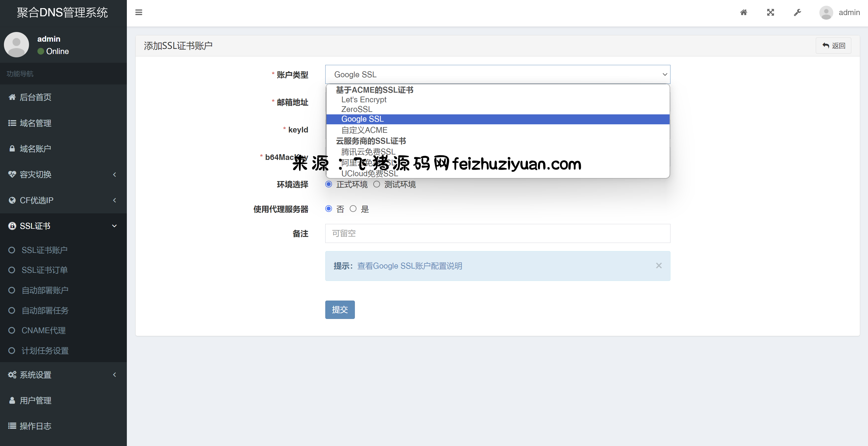Open 域名管理 list in sidebar
Screen dimensions: 868x446
[35, 123]
